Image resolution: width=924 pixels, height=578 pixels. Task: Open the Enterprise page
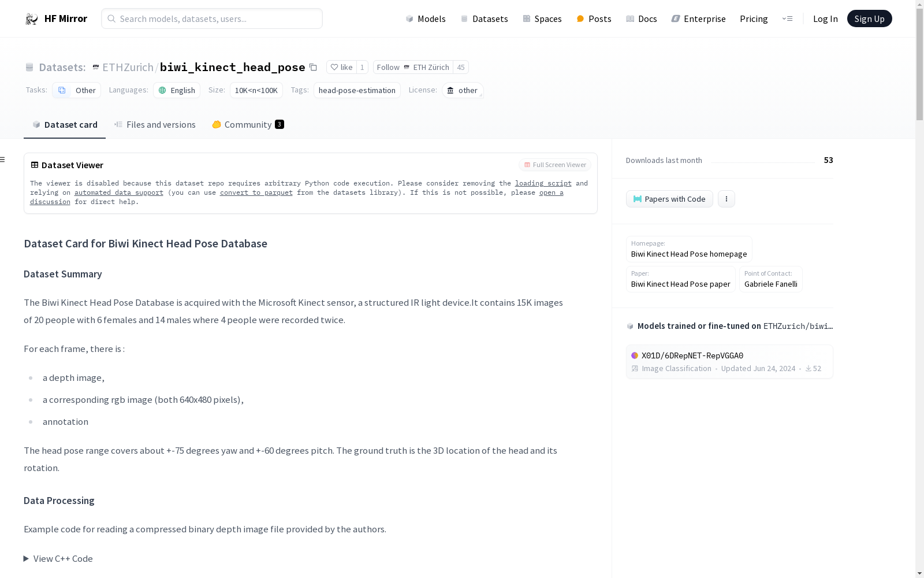click(x=698, y=18)
